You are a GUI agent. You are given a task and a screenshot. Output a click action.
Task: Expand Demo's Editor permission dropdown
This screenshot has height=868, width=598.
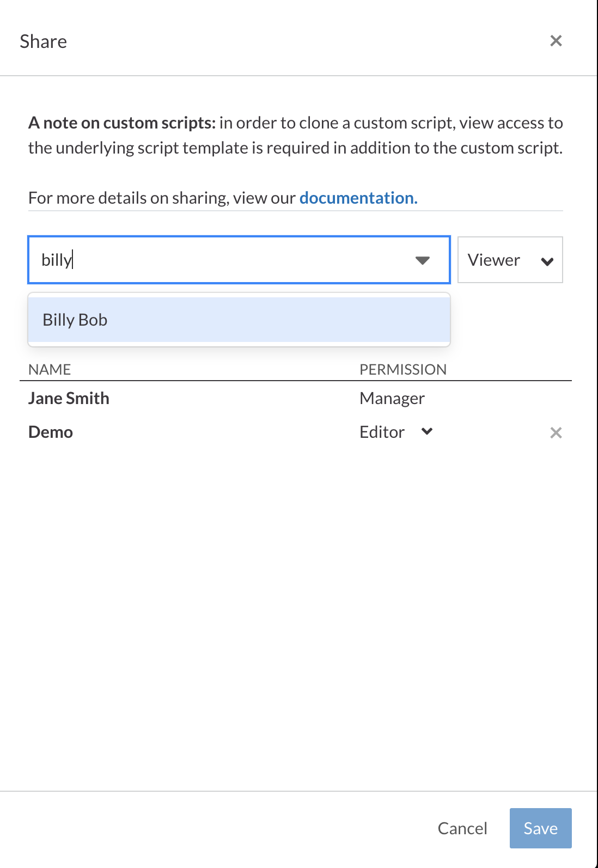(395, 432)
